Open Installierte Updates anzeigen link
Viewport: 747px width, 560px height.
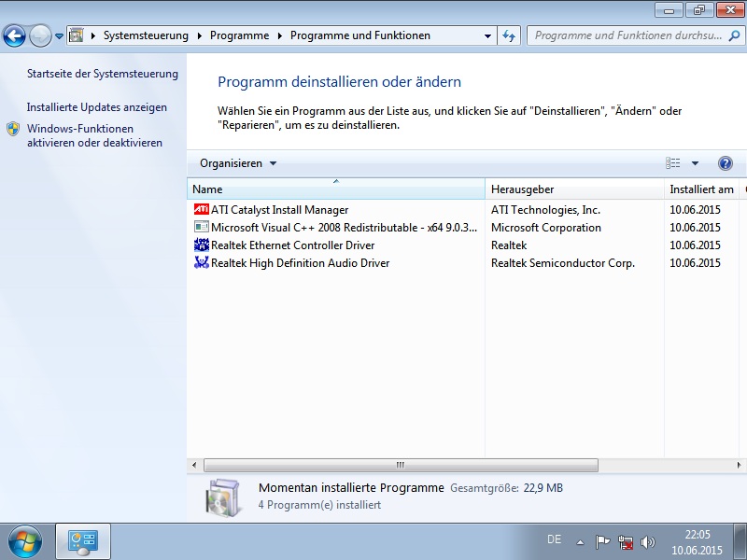click(x=97, y=107)
